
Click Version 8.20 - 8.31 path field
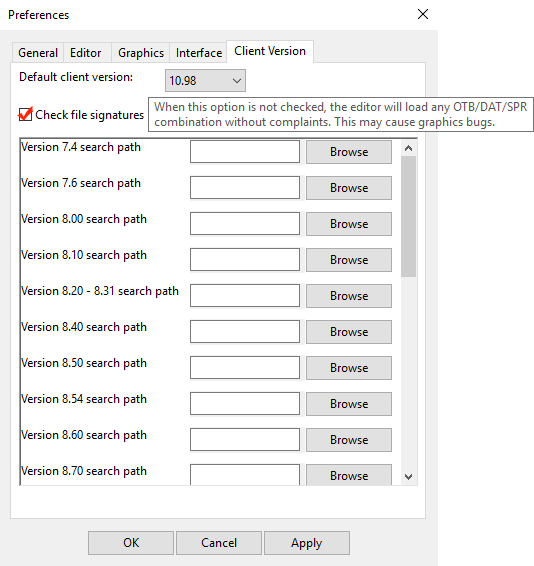[x=245, y=296]
